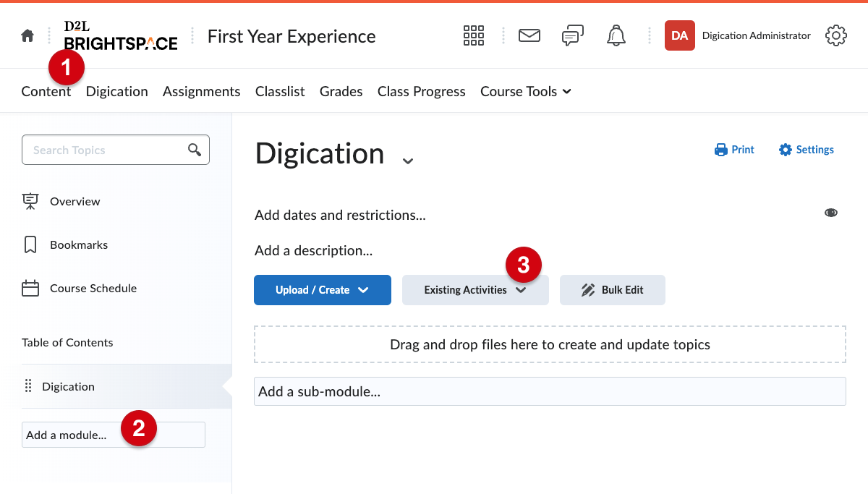Viewport: 868px width, 494px height.
Task: Click the Overview presentation icon
Action: tap(30, 201)
